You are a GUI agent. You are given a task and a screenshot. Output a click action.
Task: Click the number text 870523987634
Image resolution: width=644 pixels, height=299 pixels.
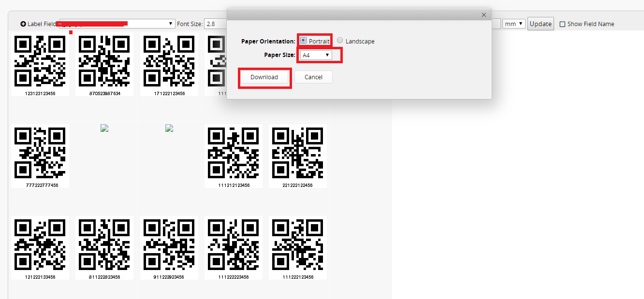point(105,94)
